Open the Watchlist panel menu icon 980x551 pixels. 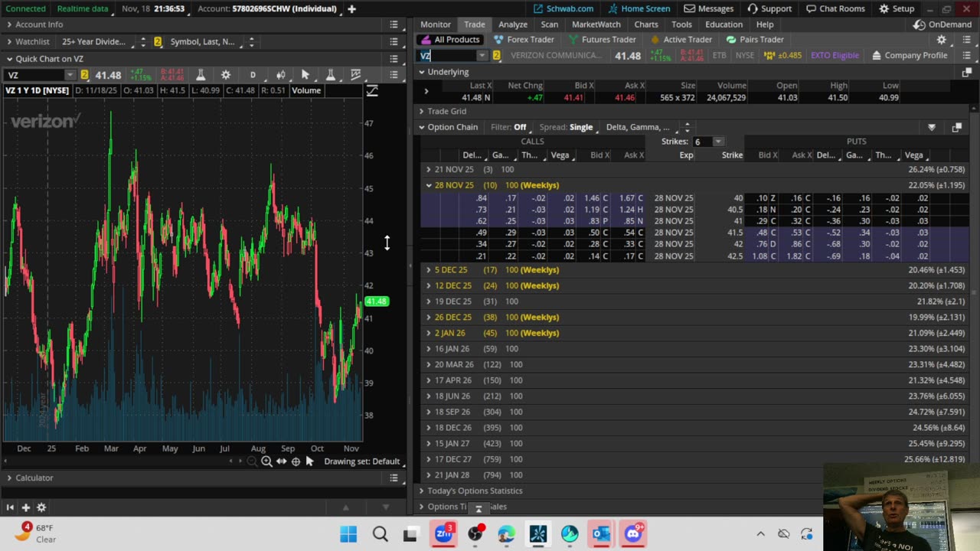[x=394, y=41]
